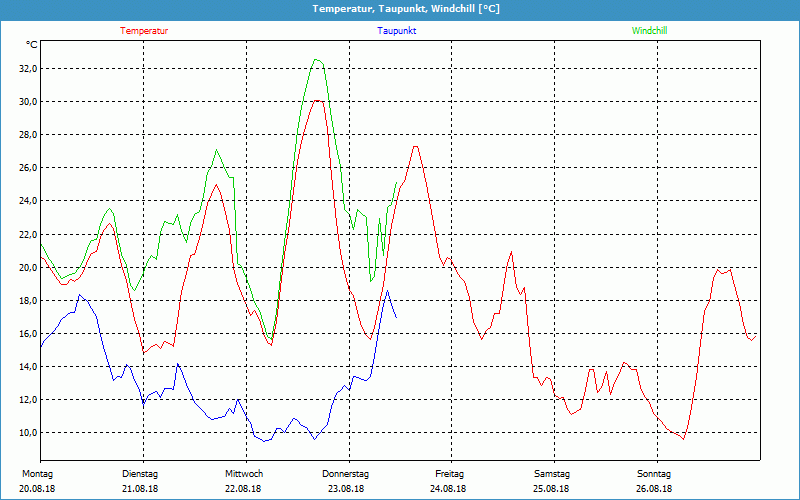Click the red temperature peak near 27 on Thursday
The width and height of the screenshot is (800, 500).
(x=416, y=146)
